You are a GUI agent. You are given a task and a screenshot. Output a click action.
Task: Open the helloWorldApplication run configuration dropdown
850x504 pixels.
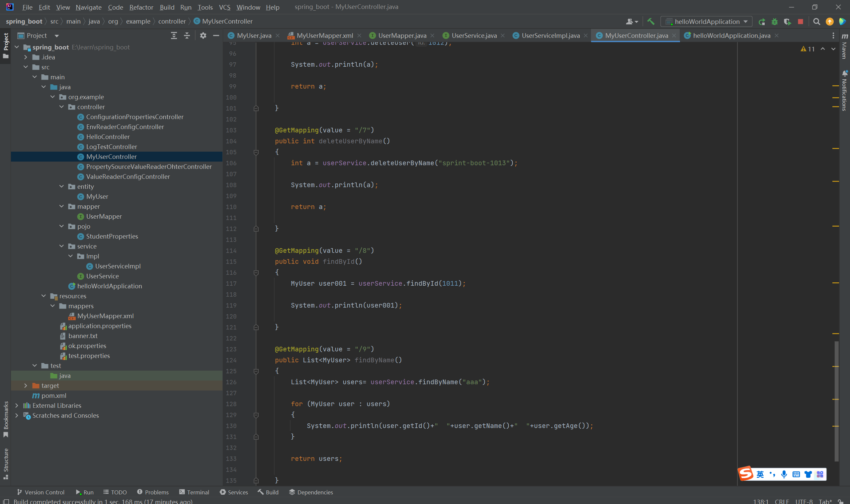[707, 22]
